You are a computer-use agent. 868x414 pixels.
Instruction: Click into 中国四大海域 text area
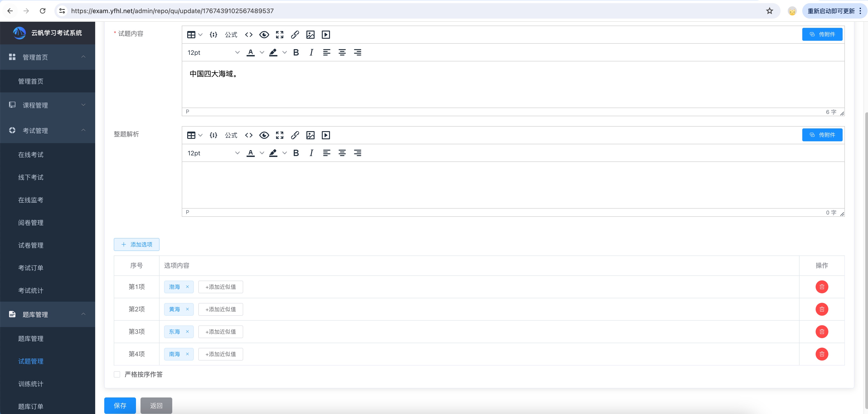point(513,84)
